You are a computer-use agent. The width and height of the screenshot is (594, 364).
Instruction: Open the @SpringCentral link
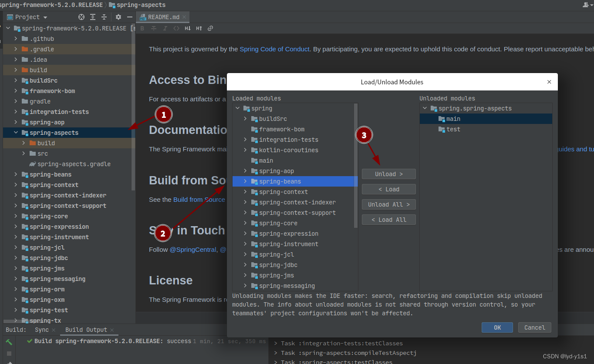coord(193,250)
